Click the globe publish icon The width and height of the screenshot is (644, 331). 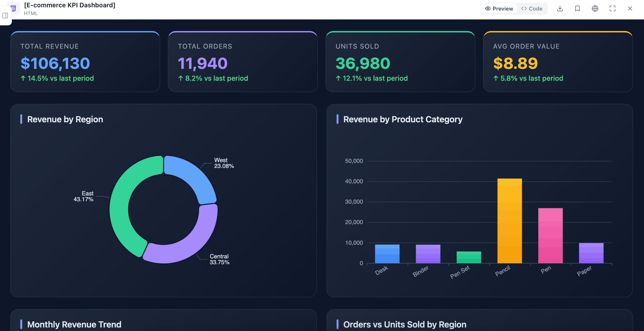pyautogui.click(x=595, y=9)
